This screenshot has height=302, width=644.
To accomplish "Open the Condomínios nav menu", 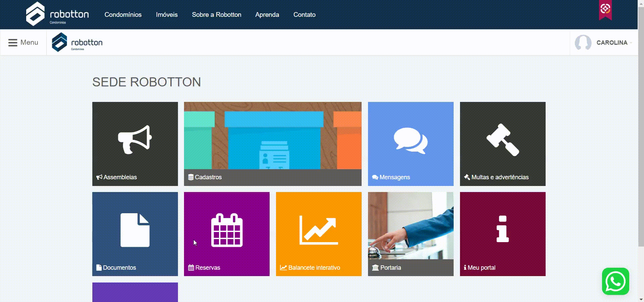I will [123, 15].
